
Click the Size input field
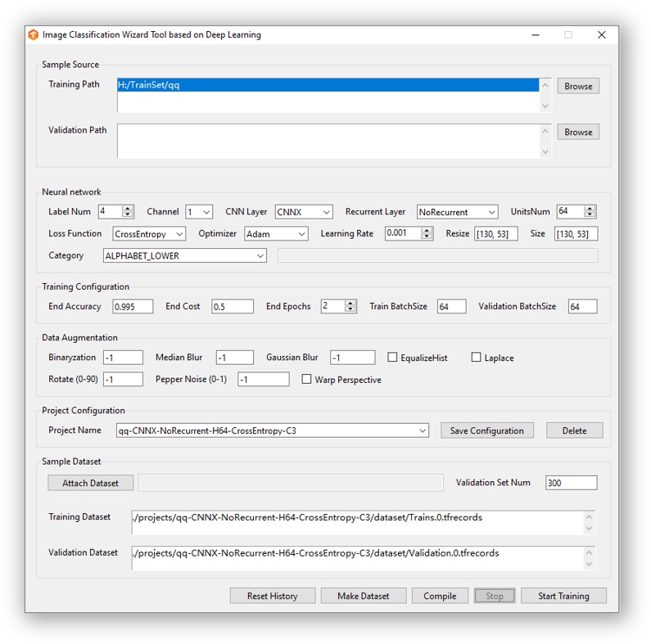click(576, 234)
